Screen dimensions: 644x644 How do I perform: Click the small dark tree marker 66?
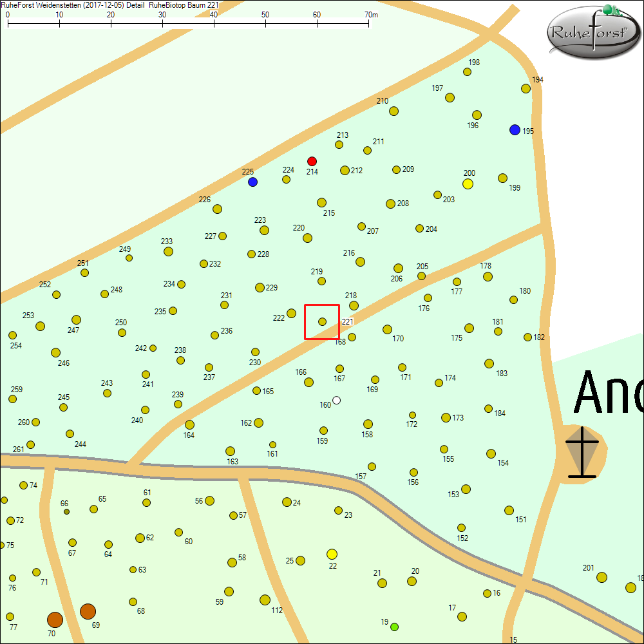tap(67, 512)
